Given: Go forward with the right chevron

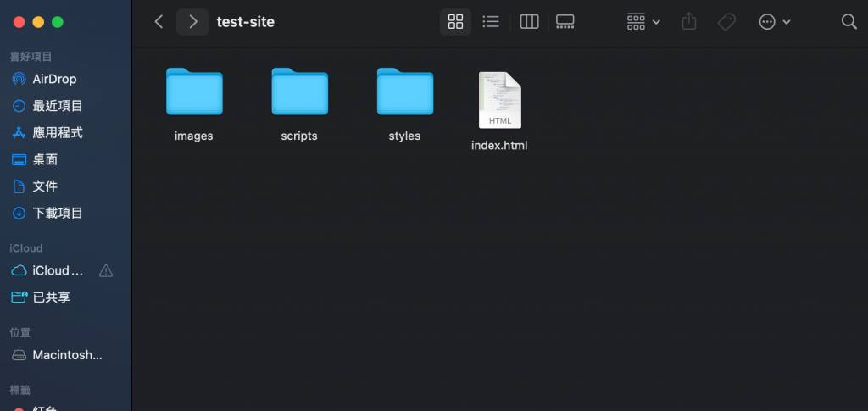Looking at the screenshot, I should 192,21.
